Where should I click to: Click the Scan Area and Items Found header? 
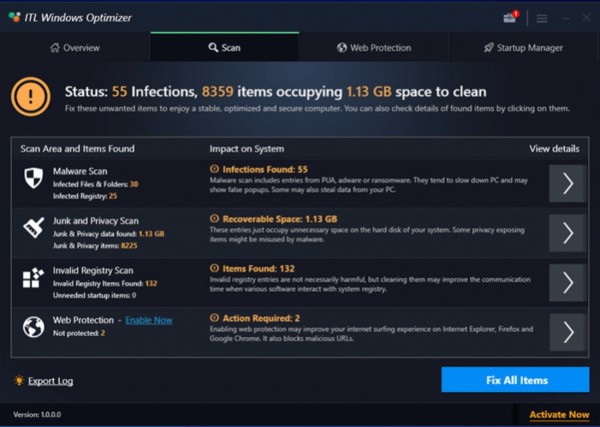pos(78,148)
